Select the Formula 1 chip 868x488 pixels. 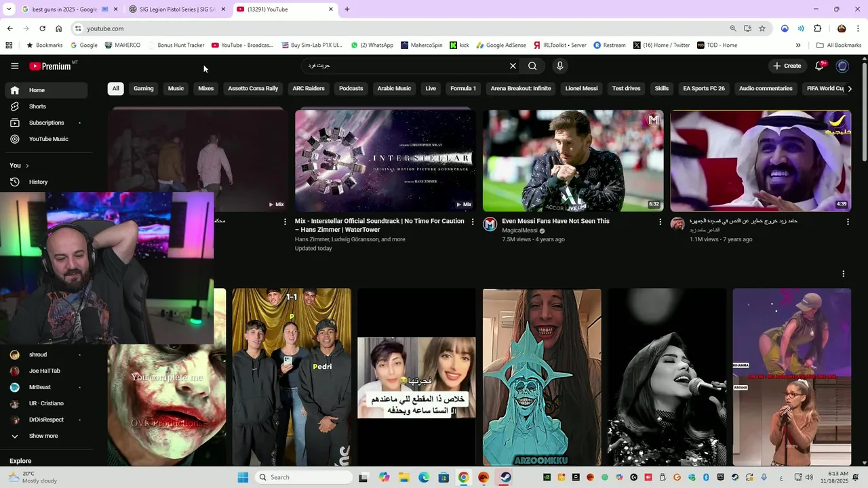pos(463,89)
